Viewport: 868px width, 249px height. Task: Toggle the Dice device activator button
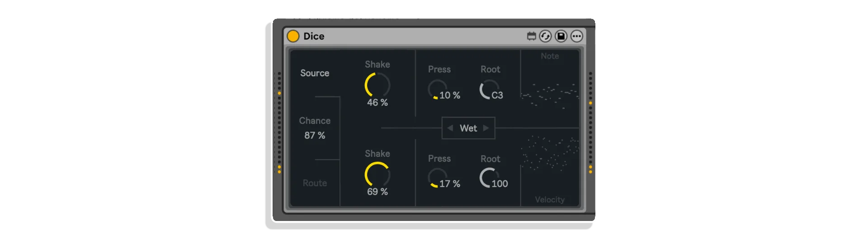pos(293,36)
